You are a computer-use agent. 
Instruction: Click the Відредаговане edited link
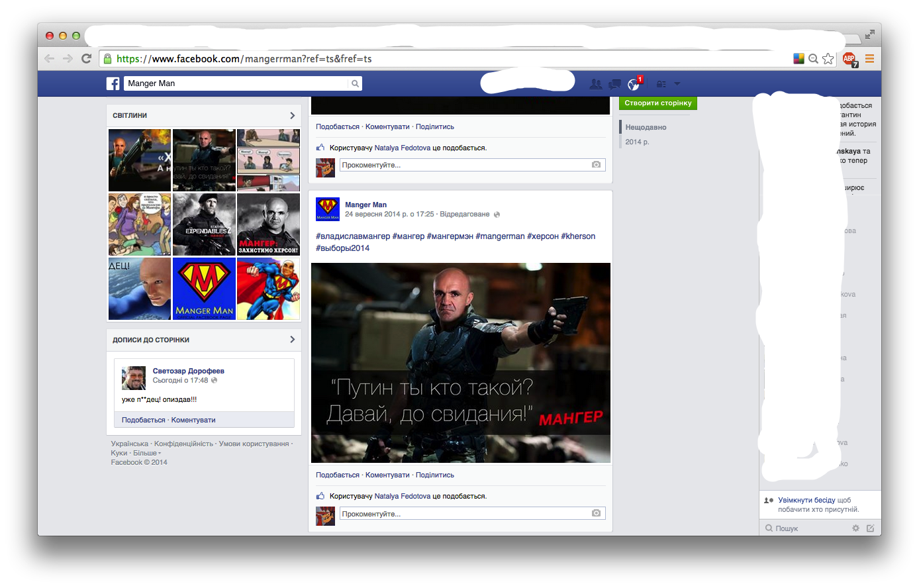[465, 214]
